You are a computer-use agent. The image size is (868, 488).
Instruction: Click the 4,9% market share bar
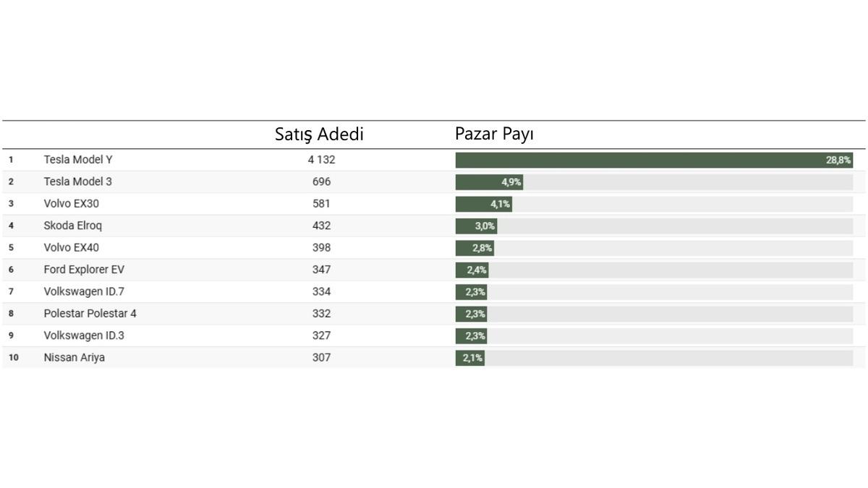coord(489,182)
